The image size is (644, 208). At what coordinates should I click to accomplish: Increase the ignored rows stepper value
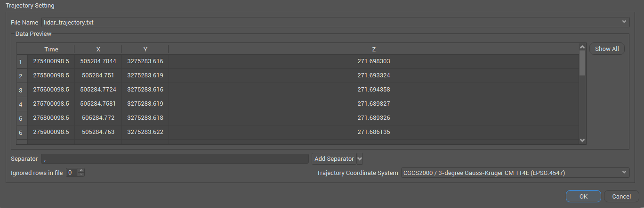tap(81, 171)
